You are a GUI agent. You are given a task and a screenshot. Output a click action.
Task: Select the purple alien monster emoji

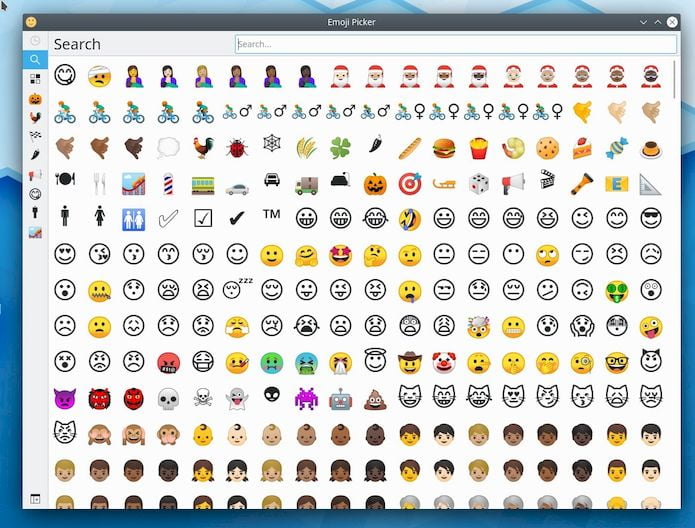point(306,399)
